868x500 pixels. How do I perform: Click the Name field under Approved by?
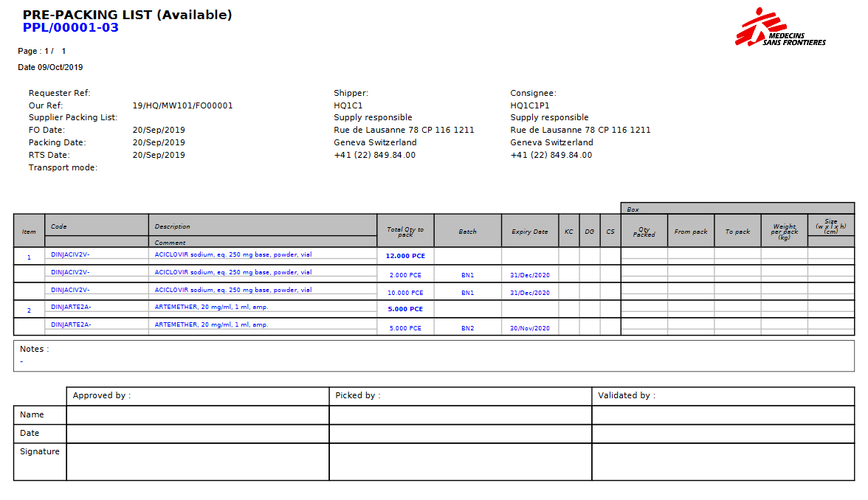click(198, 414)
